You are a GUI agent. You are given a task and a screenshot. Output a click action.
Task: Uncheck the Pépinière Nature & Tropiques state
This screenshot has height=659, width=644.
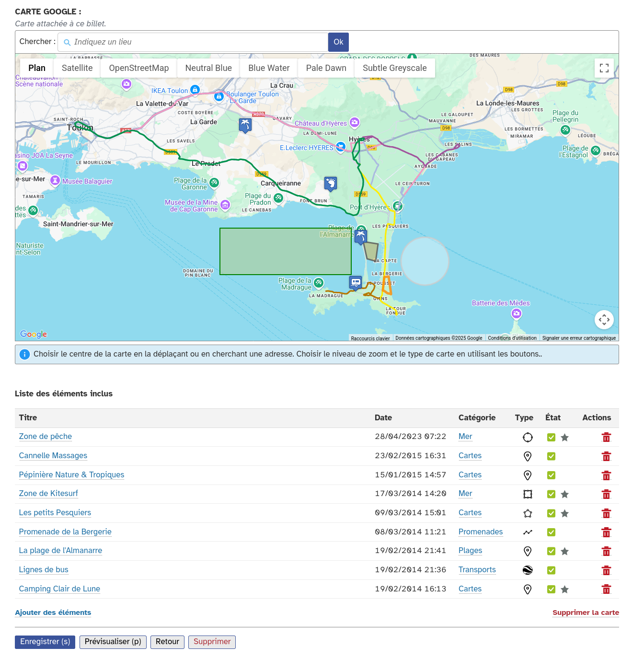551,475
